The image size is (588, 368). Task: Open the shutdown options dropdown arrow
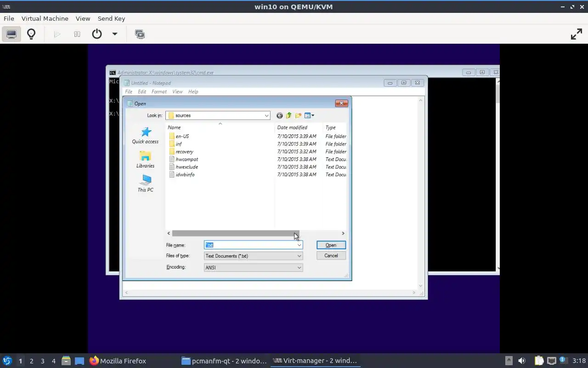pyautogui.click(x=115, y=34)
